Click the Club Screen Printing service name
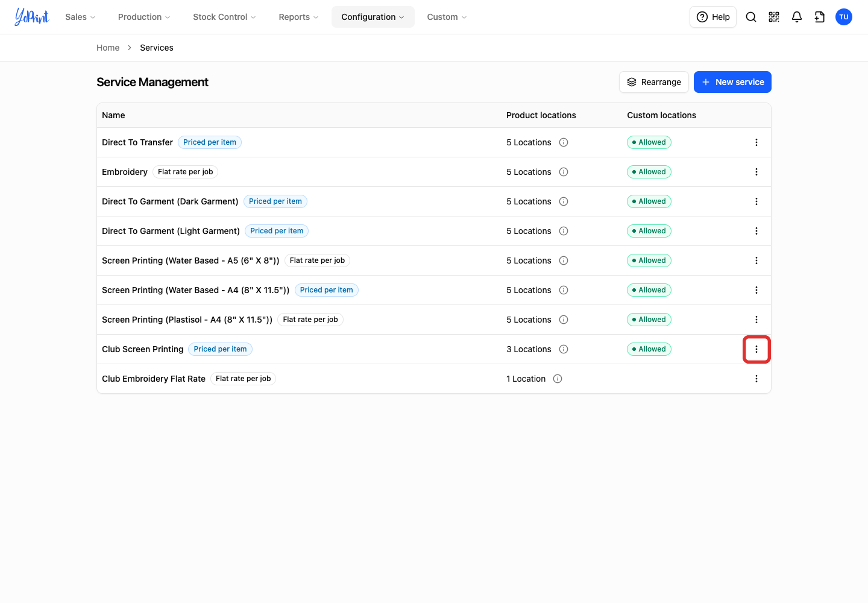 click(143, 349)
